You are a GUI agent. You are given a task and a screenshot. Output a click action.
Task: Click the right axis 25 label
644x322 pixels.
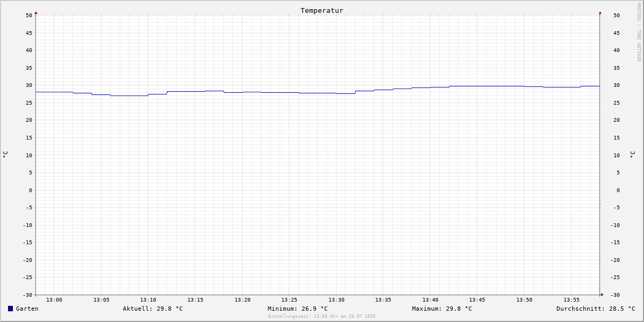click(x=617, y=103)
